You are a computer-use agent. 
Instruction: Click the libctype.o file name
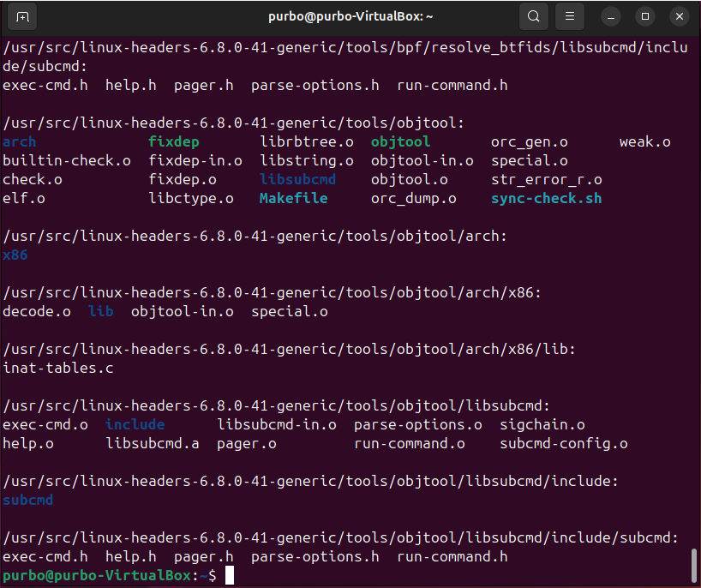pyautogui.click(x=191, y=199)
